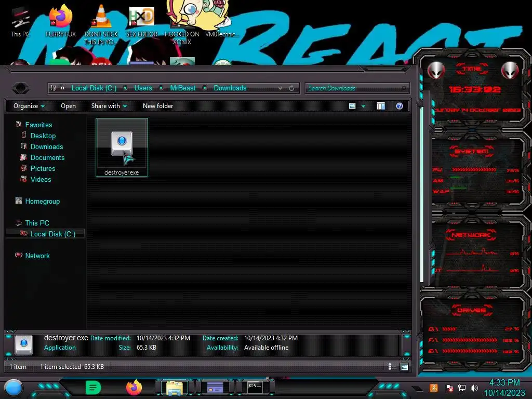Click the large icons view status icon
The width and height of the screenshot is (532, 399).
click(404, 367)
